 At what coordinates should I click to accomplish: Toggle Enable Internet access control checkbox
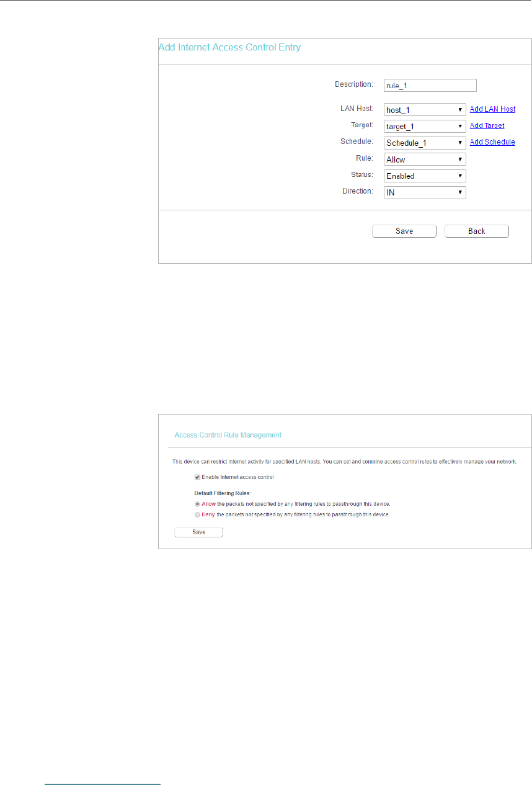[197, 477]
